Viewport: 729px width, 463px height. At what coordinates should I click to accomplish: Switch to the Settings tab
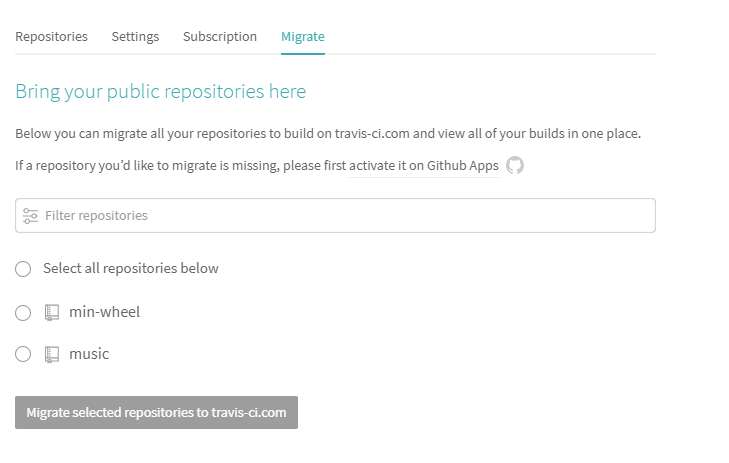pyautogui.click(x=135, y=36)
